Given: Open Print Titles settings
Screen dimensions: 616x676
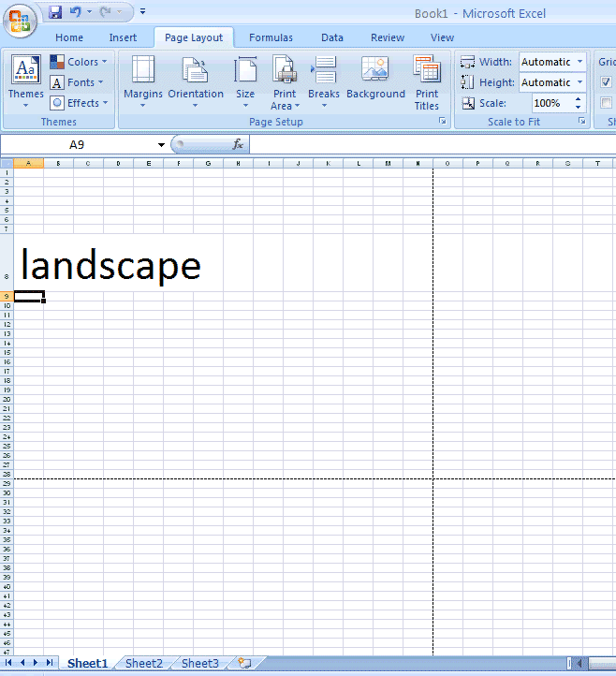Looking at the screenshot, I should pos(427,81).
